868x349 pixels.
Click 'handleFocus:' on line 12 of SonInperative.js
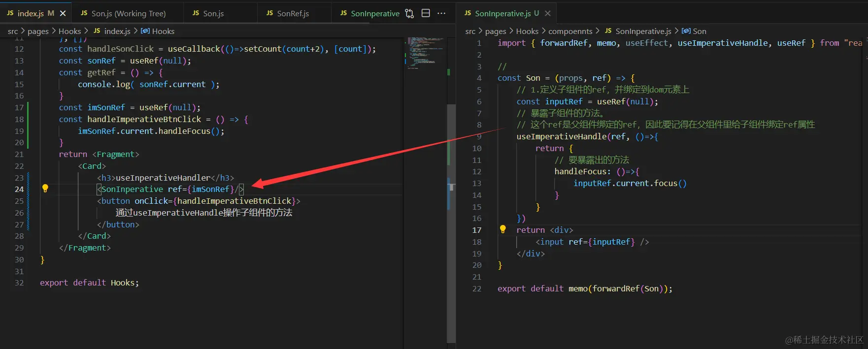[x=583, y=171]
